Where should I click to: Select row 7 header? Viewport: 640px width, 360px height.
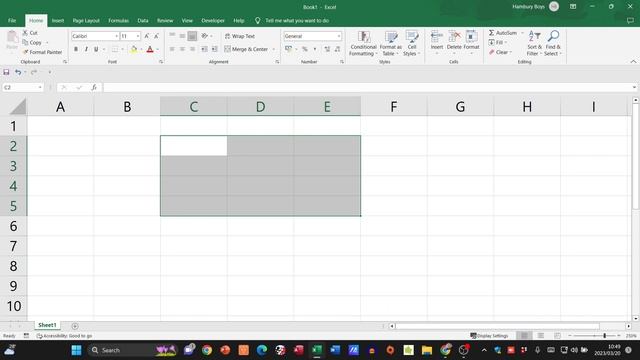point(13,246)
